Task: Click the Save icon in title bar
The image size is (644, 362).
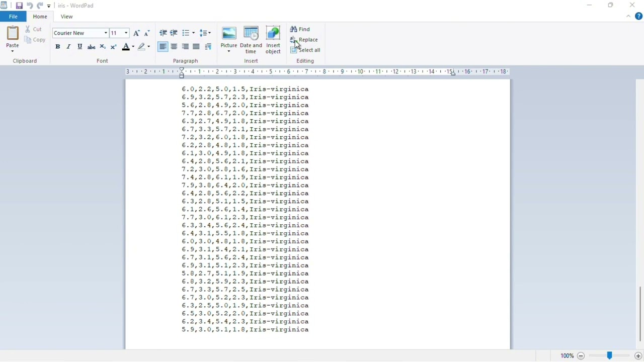Action: coord(19,6)
